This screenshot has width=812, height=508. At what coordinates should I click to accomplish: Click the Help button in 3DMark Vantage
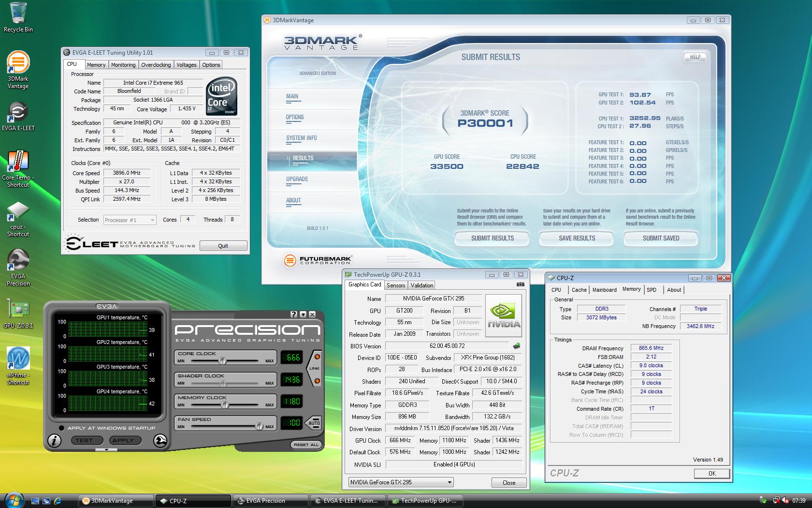point(695,57)
